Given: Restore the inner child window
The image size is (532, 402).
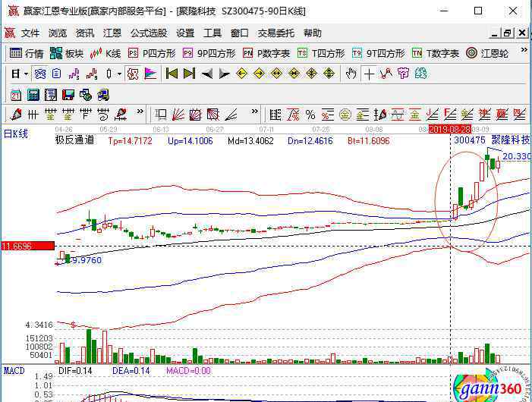Looking at the screenshot, I should [508, 33].
